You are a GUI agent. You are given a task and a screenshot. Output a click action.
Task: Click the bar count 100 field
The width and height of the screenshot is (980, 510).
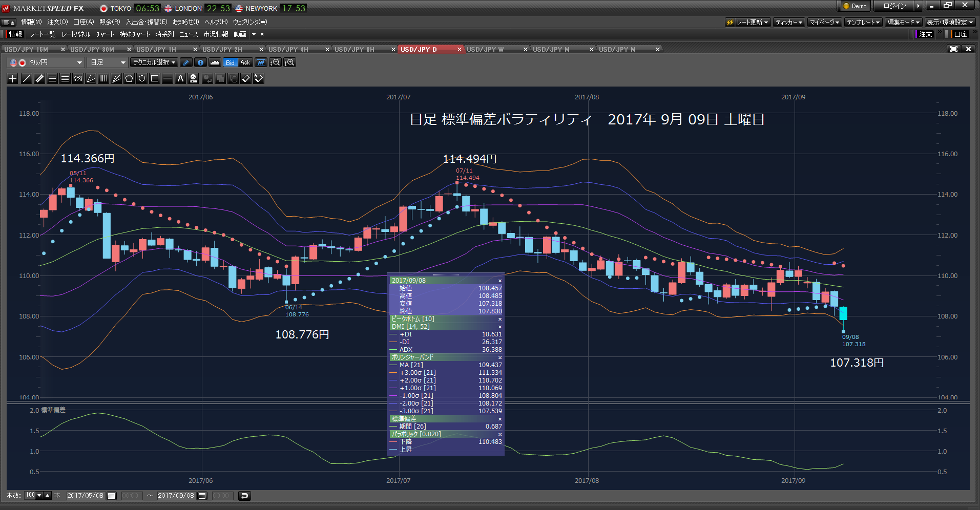[x=30, y=495]
